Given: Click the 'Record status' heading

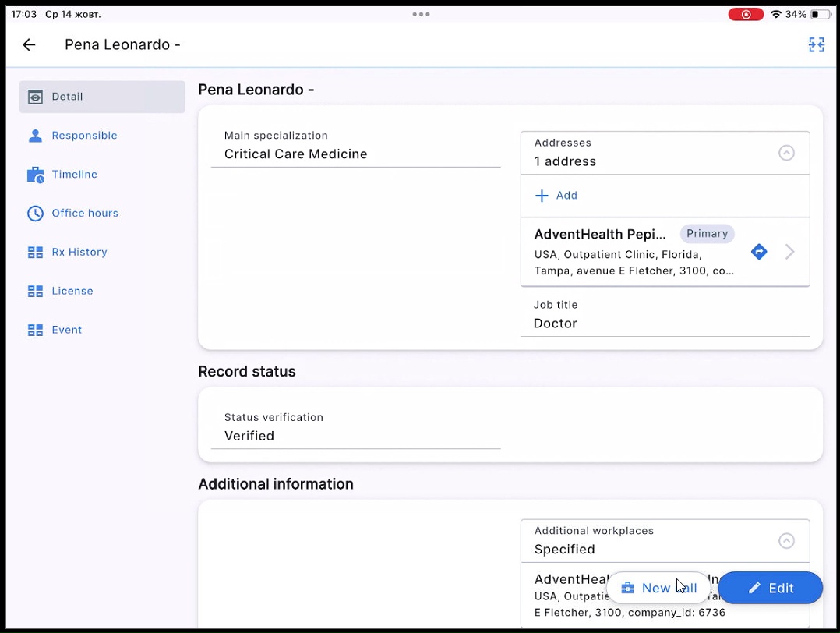Looking at the screenshot, I should coord(247,371).
